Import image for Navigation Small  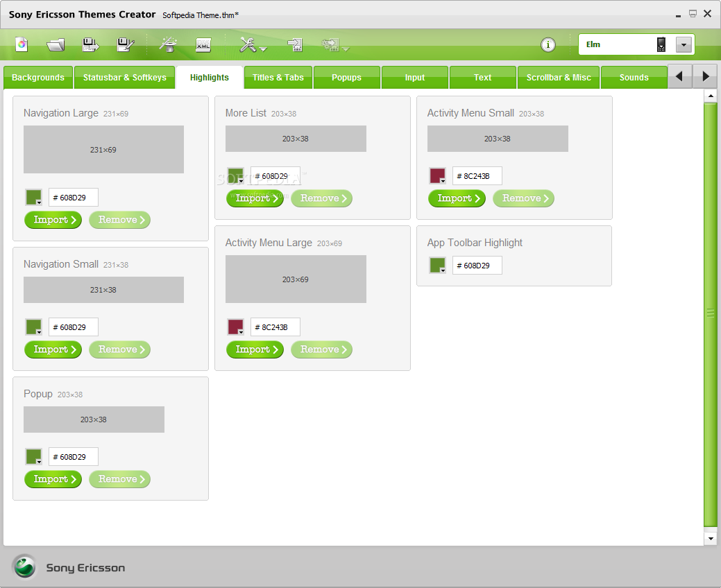pos(53,349)
